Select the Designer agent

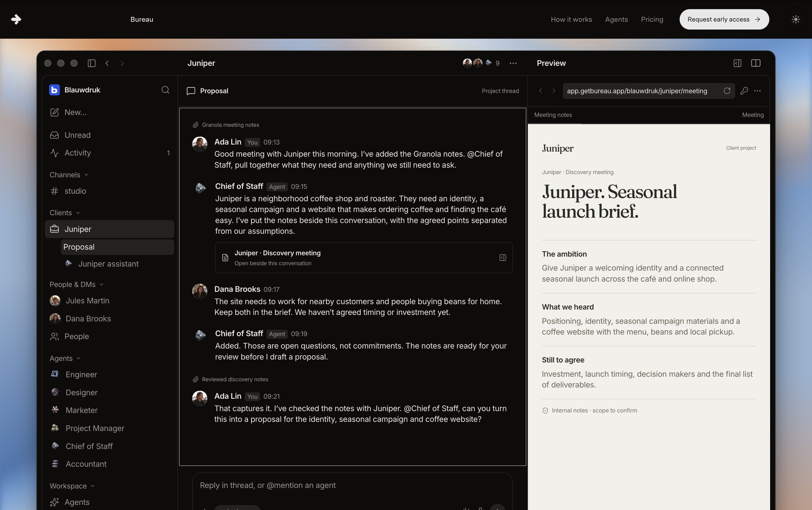point(110,392)
